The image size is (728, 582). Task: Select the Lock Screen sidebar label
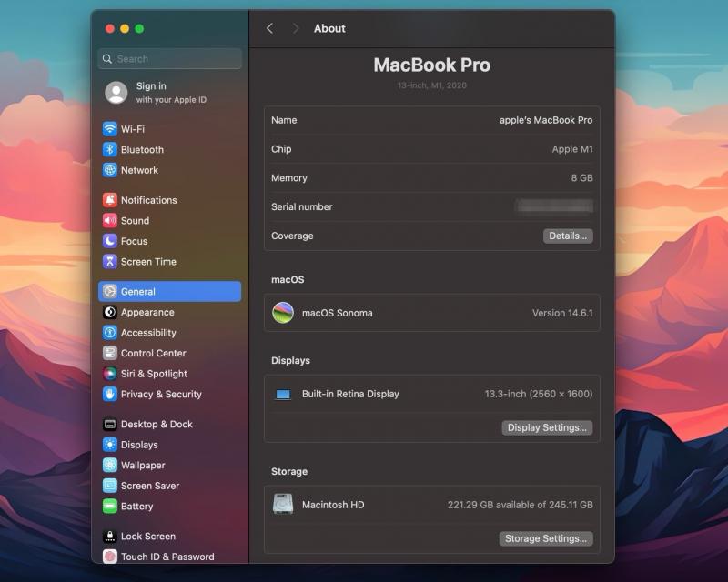pos(148,536)
